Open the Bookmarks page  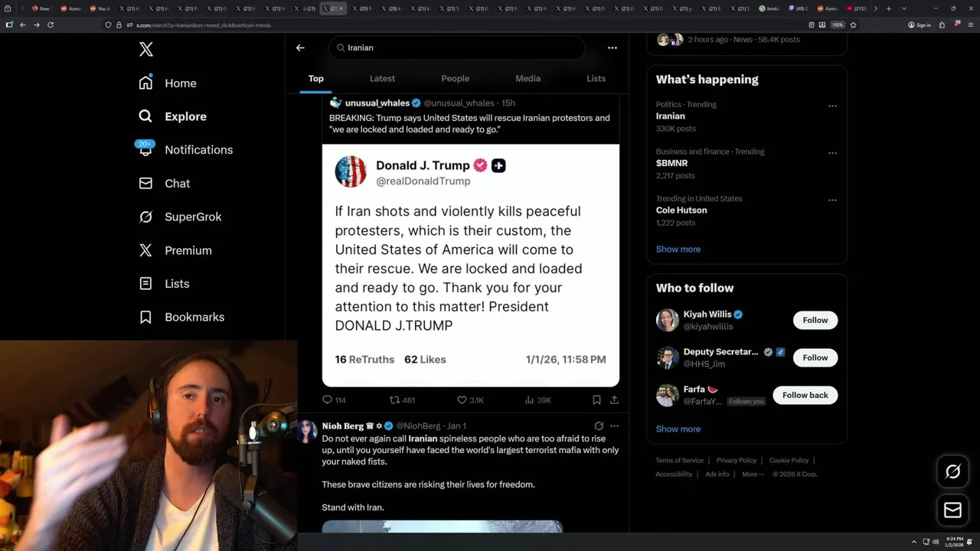pos(194,317)
